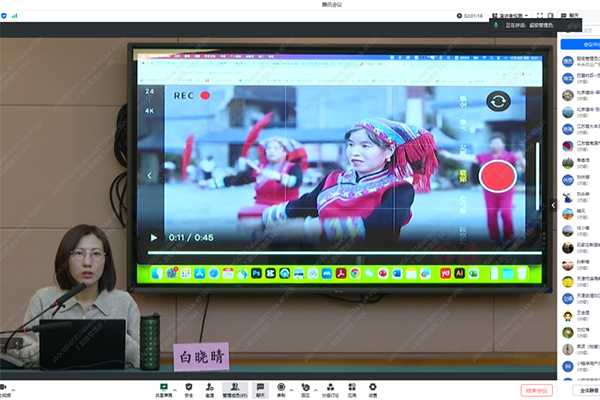Select the in-meeting members tab

point(580,44)
